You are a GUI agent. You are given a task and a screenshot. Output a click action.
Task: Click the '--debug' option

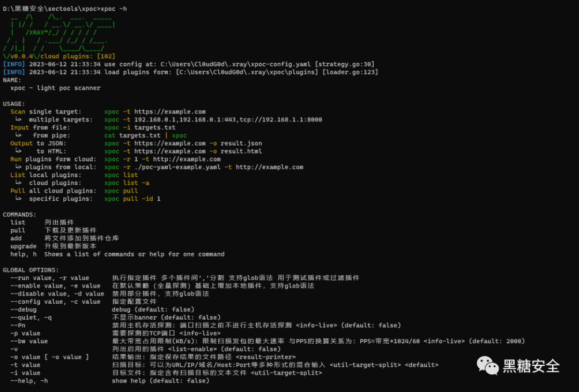tap(23, 310)
